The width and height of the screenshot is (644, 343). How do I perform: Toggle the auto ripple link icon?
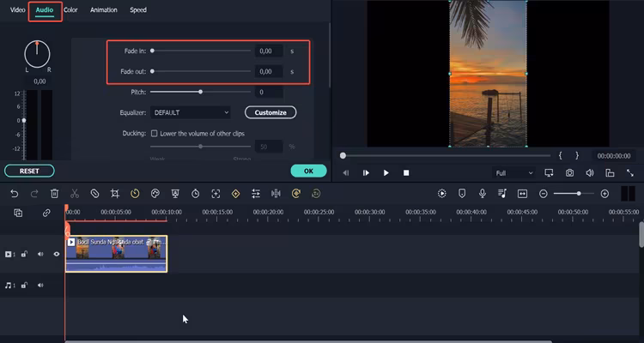46,213
